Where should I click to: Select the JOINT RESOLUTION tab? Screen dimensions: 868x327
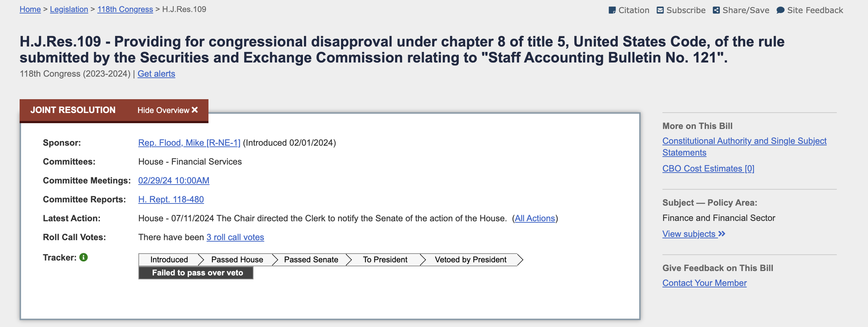click(x=73, y=110)
